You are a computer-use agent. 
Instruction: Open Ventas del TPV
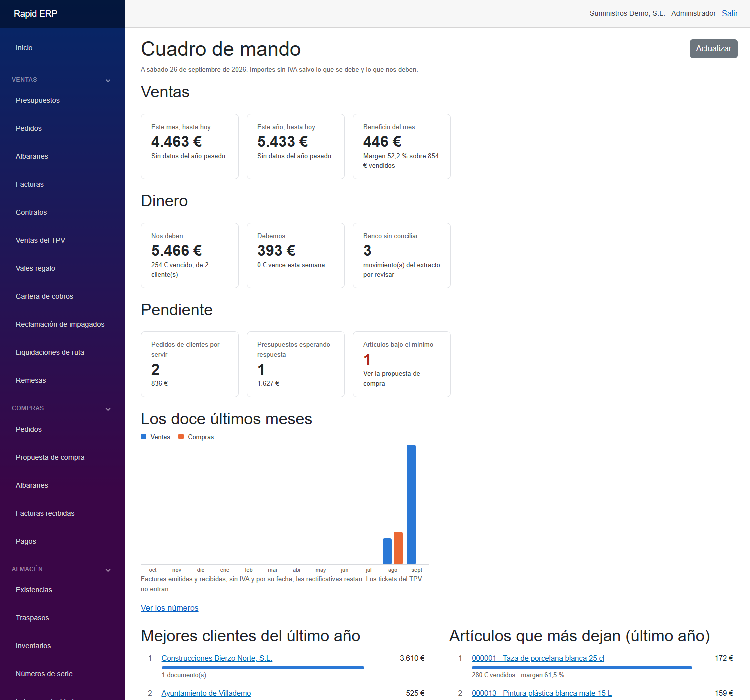[40, 240]
